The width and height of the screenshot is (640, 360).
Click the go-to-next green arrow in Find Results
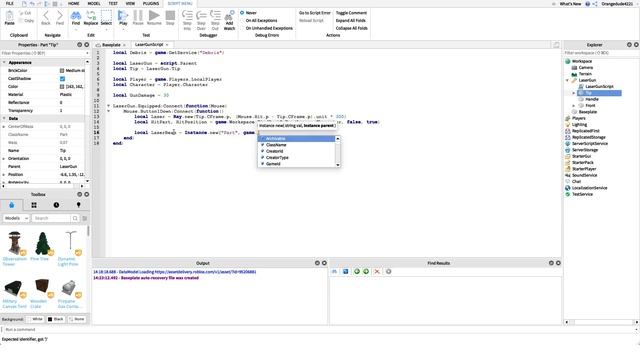(366, 271)
